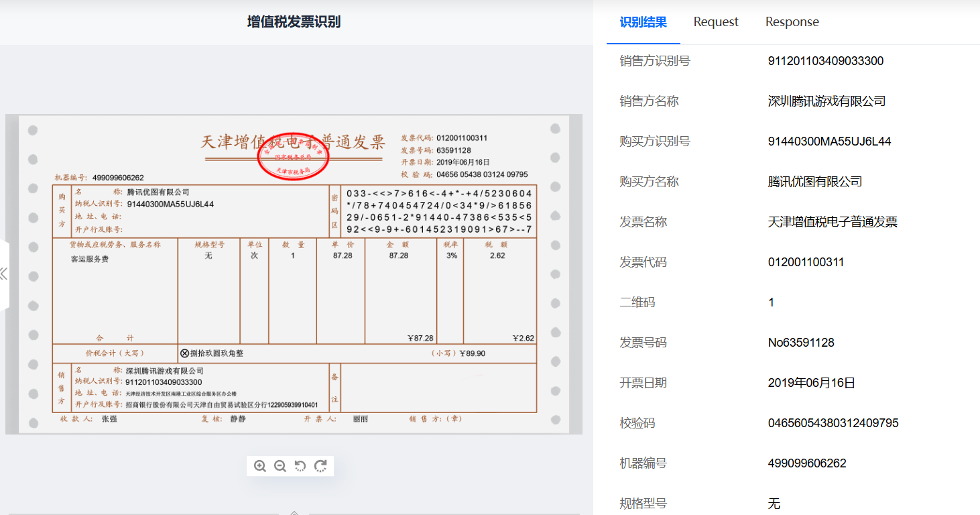This screenshot has width=980, height=515.
Task: Click the 发票代码 field label
Action: click(644, 262)
